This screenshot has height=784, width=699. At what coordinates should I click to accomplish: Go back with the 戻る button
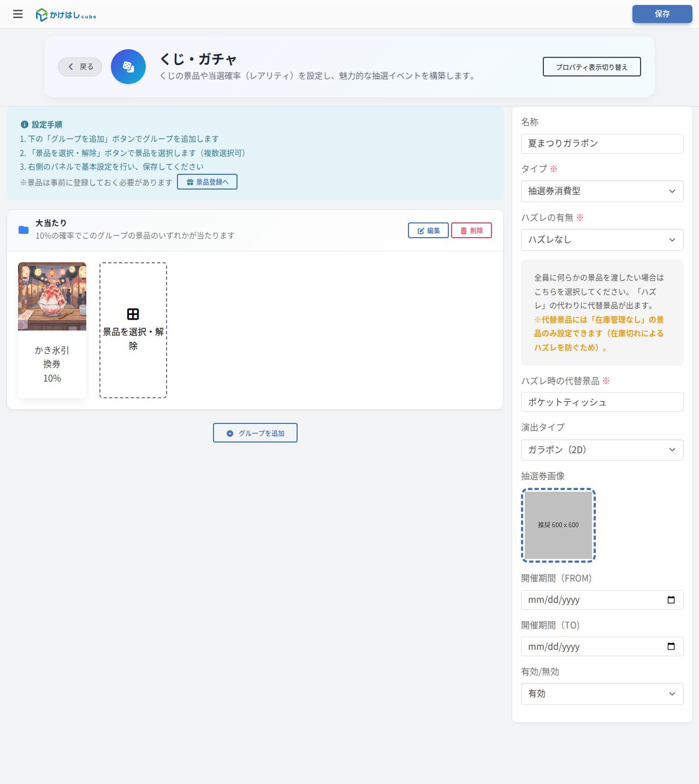[80, 67]
